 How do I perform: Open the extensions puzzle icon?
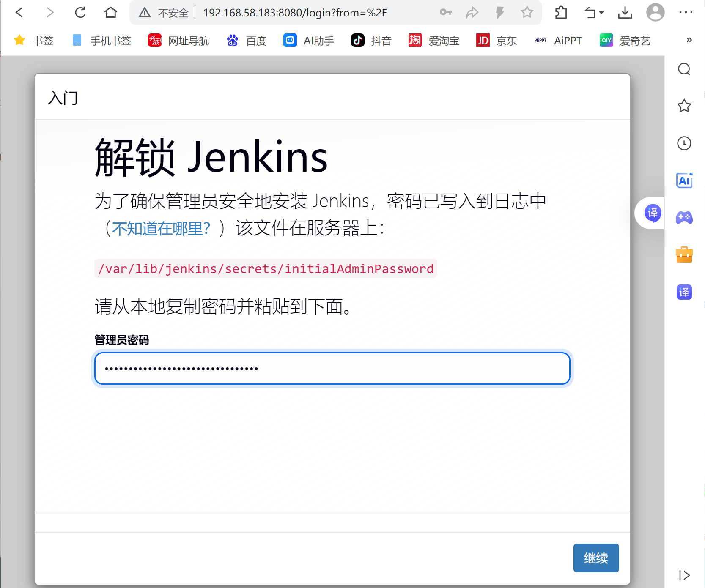click(x=561, y=13)
